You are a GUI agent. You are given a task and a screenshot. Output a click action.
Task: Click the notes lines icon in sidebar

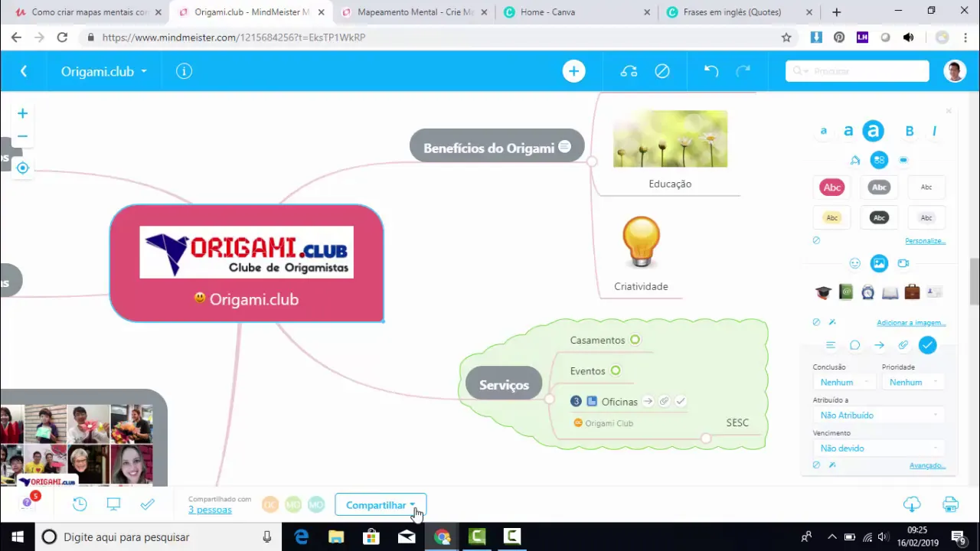click(831, 345)
